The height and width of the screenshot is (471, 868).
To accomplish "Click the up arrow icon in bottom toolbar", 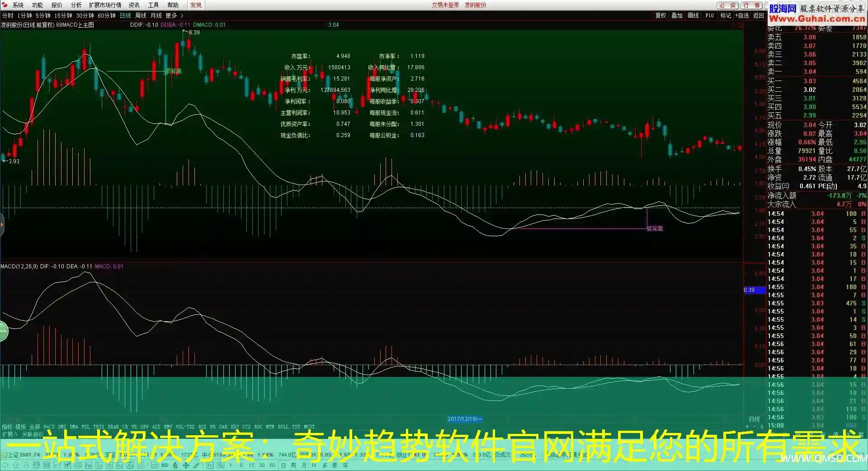I will point(16,465).
